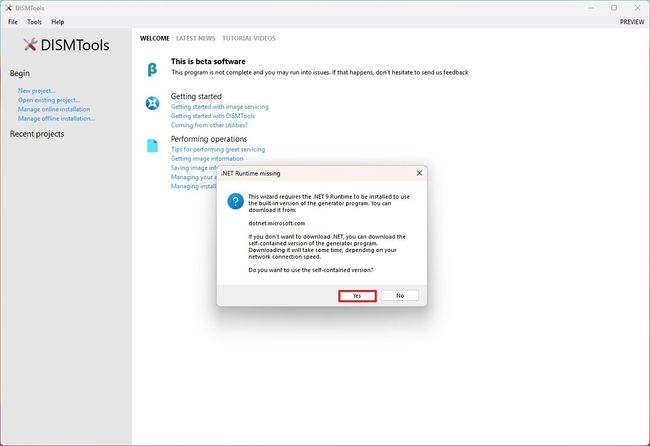Click Manage offline installation link

[56, 118]
